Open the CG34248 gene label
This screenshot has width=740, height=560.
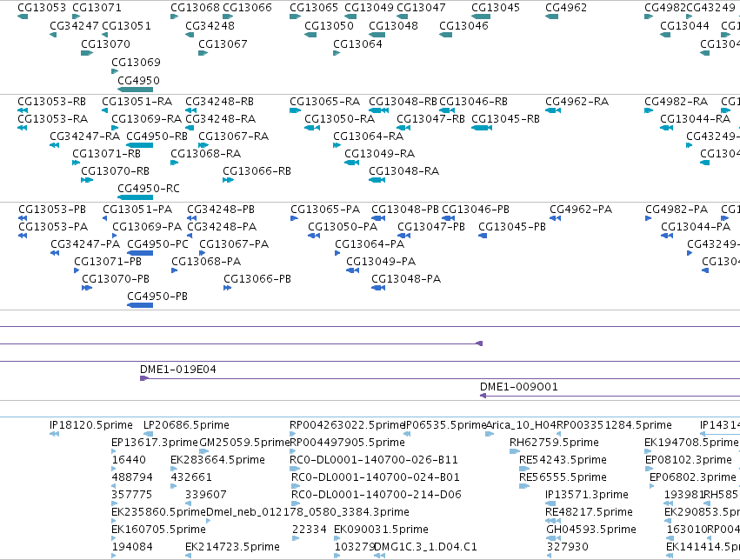210,26
